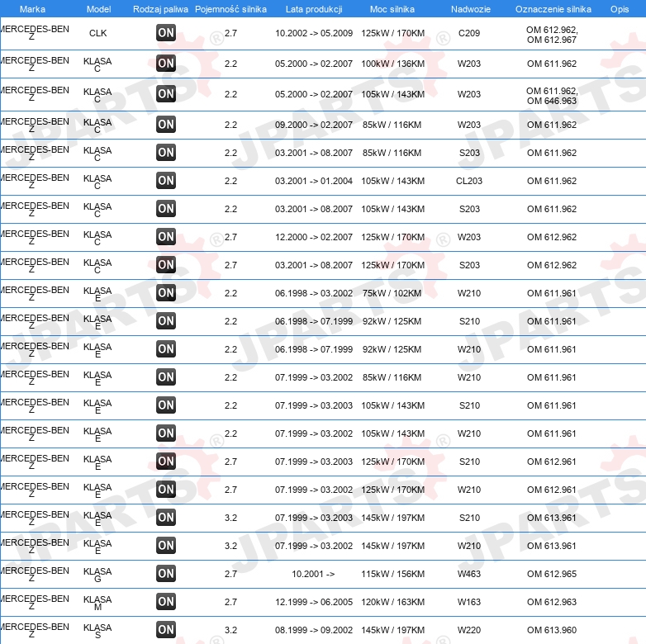
Task: Click the Rodzaj paliwa column header
Action: [160, 9]
